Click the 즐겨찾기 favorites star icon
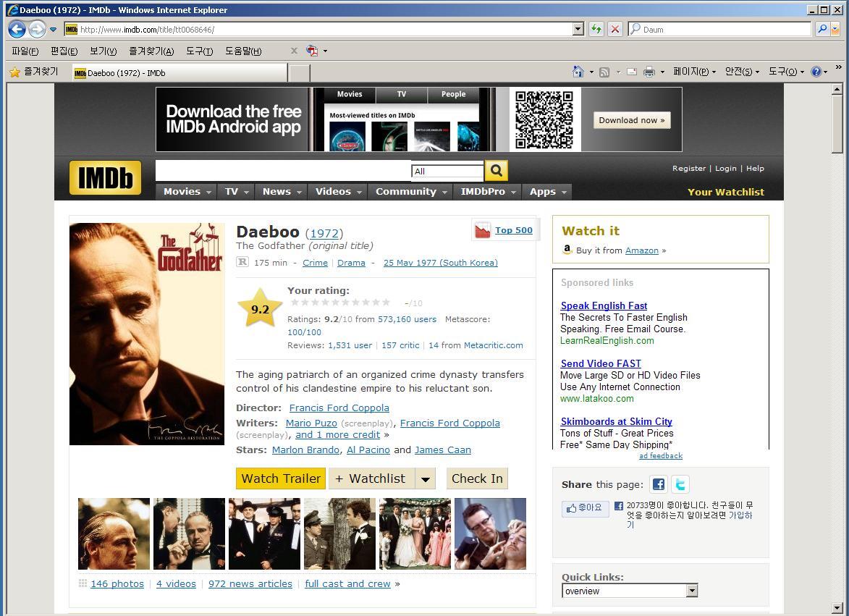 (x=14, y=72)
